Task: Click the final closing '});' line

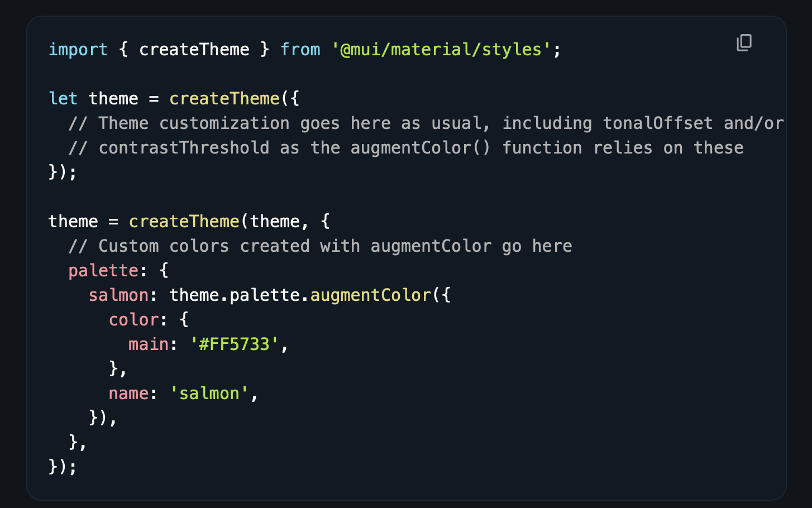Action: point(63,467)
